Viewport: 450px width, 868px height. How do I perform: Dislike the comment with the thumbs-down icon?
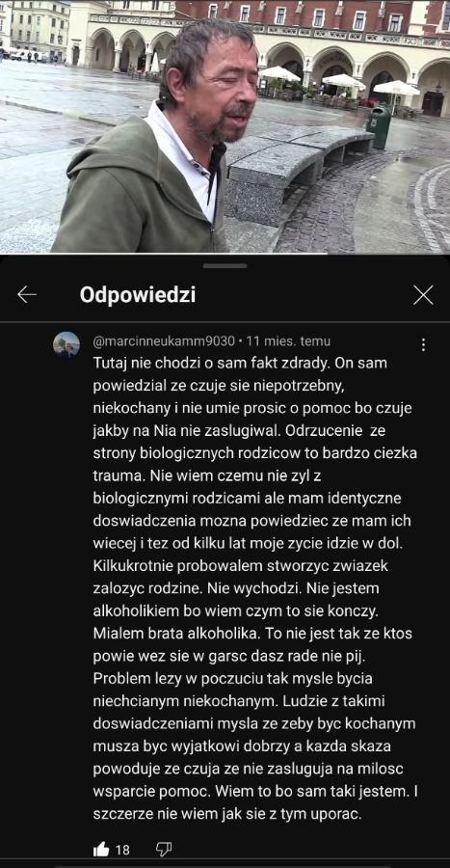point(164,849)
